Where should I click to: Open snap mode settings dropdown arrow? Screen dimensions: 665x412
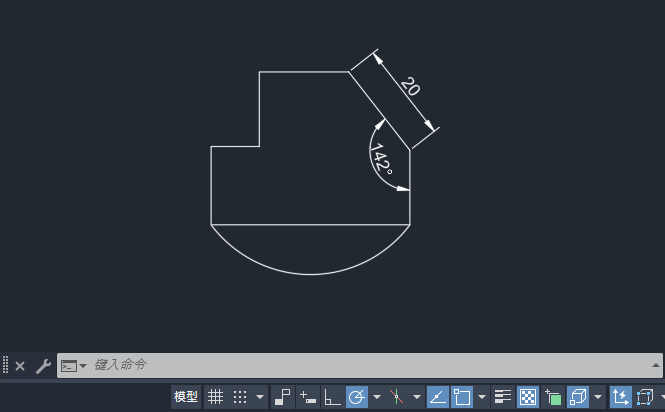point(260,397)
